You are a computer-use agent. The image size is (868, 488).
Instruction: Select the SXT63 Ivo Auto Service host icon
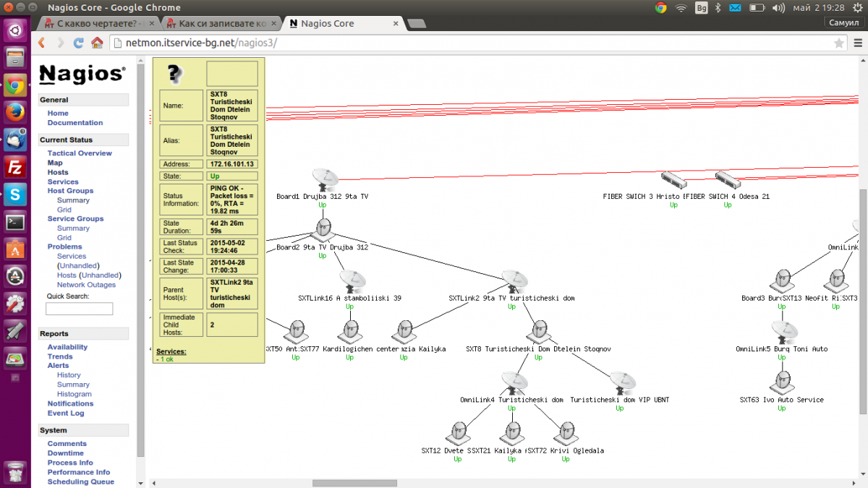click(781, 382)
